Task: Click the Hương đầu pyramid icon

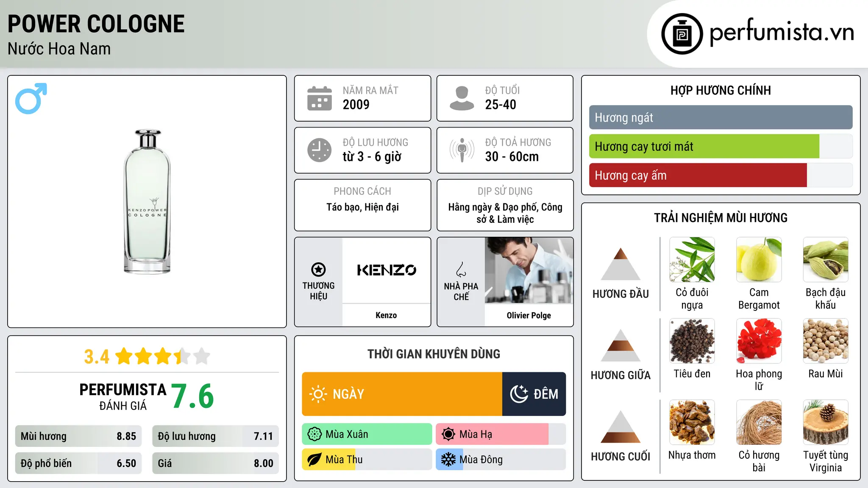Action: point(621,264)
